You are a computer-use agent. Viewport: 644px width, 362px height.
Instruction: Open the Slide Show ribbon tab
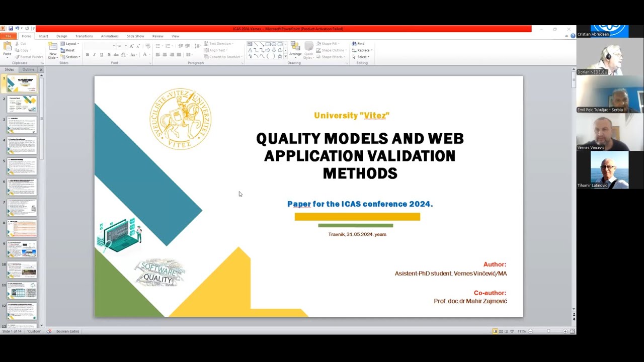[135, 36]
